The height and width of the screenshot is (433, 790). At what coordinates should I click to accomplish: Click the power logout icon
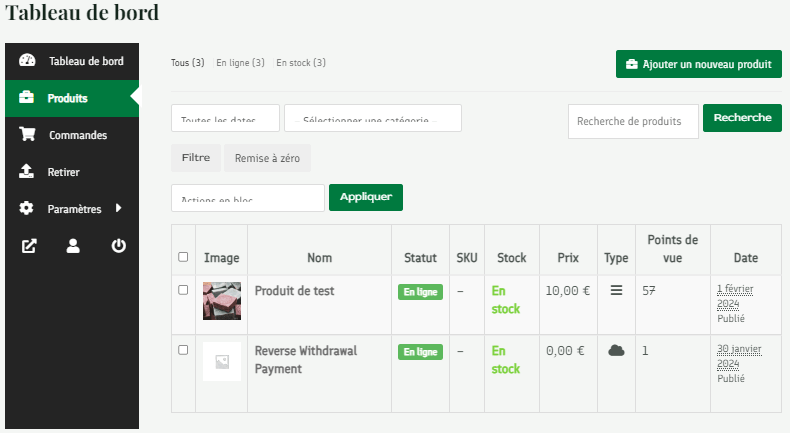[118, 246]
